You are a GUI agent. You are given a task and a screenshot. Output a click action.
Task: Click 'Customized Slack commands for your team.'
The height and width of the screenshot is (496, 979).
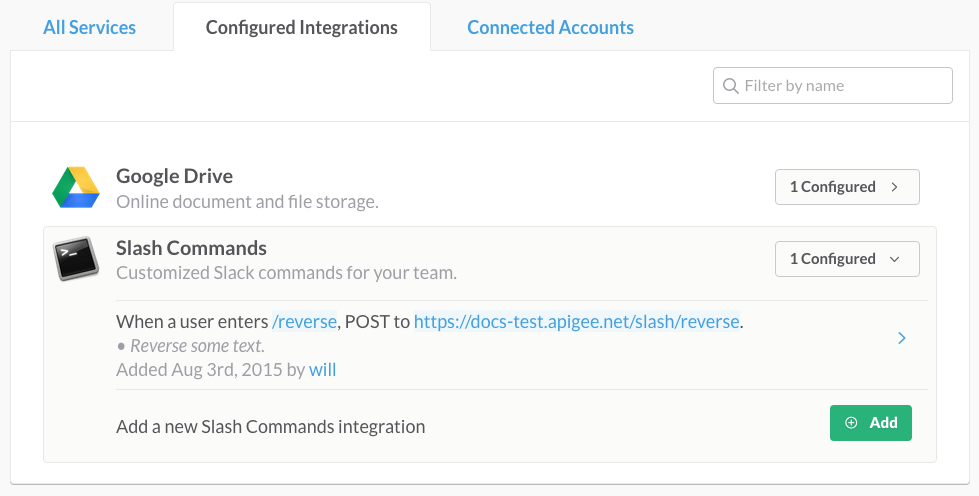click(287, 273)
